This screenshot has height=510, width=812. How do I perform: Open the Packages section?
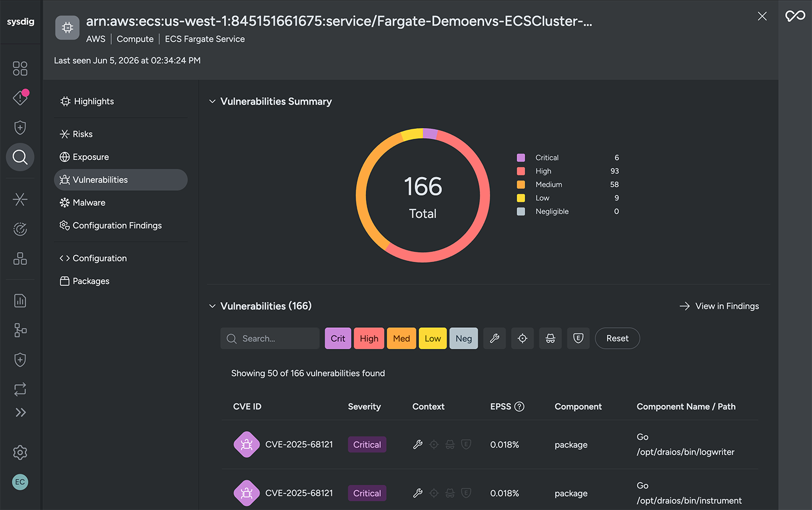(84, 281)
